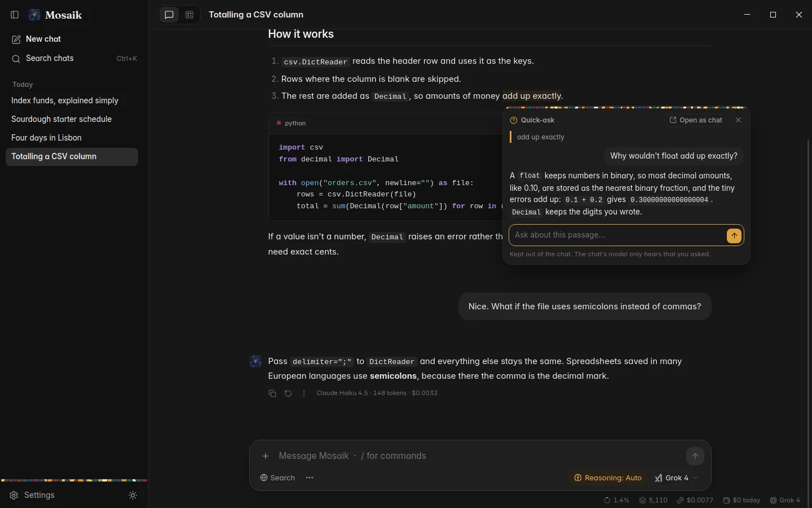
Task: Maximize the Mosaik window
Action: [773, 15]
